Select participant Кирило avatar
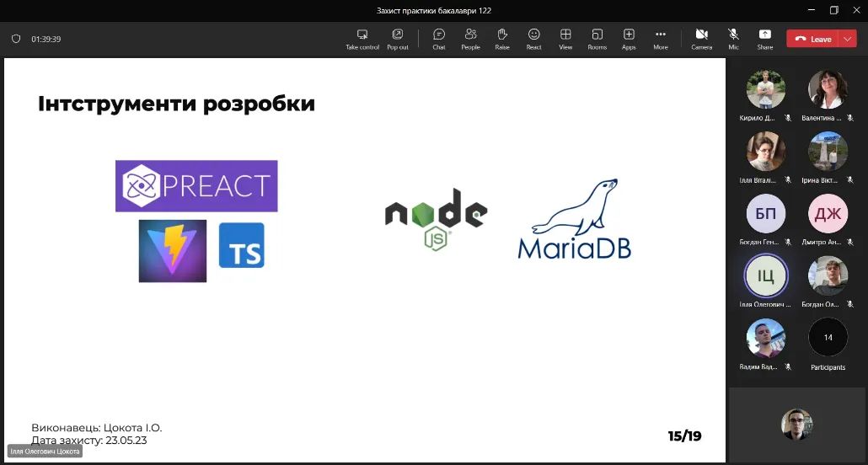Viewport: 868px width, 465px height. [765, 89]
